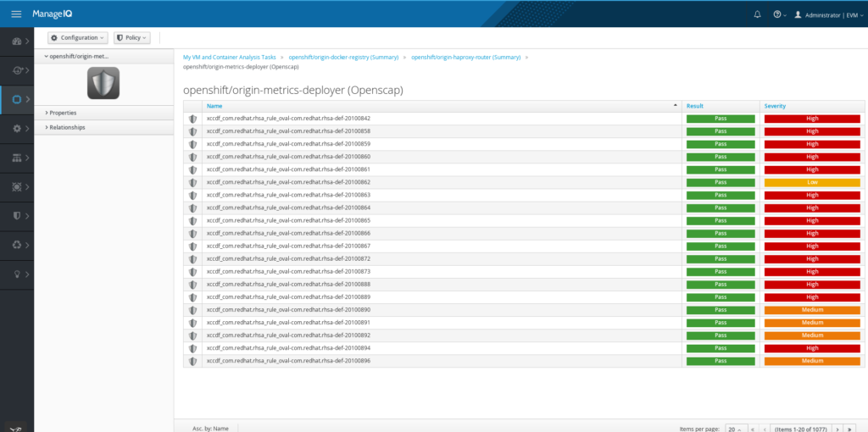
Task: Sort by the Result column header
Action: click(x=695, y=106)
